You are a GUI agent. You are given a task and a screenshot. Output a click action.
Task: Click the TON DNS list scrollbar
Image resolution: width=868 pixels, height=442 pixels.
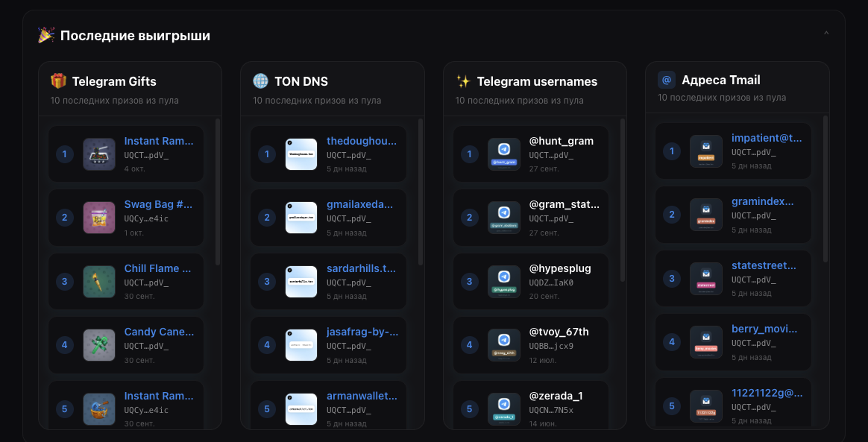[421, 192]
